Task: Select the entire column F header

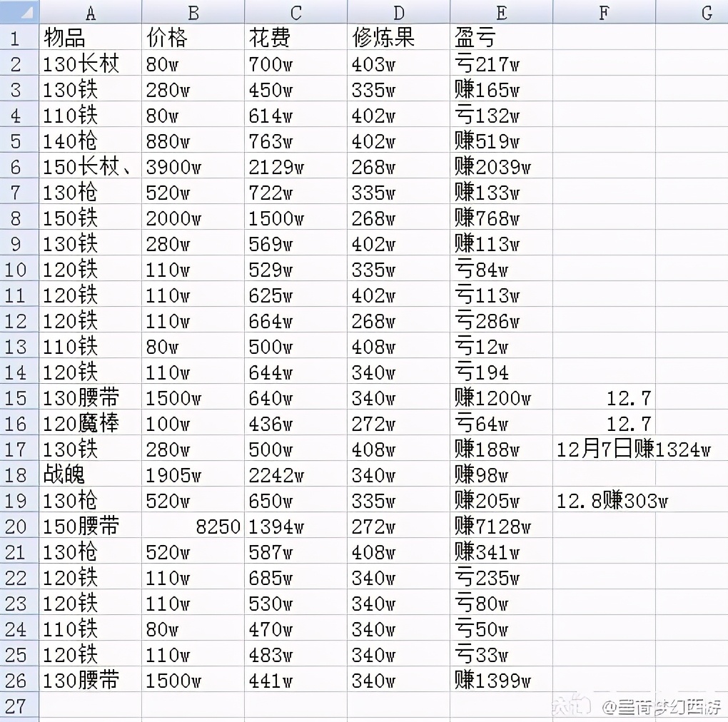Action: click(603, 12)
